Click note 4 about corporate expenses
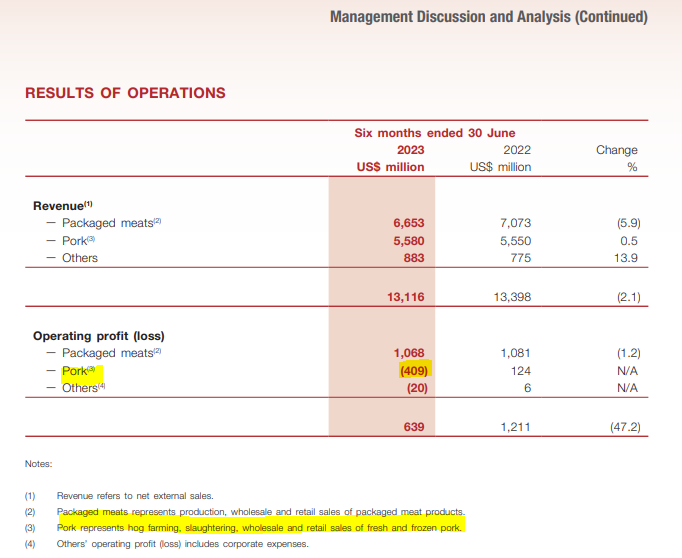Image resolution: width=682 pixels, height=558 pixels. point(182,544)
